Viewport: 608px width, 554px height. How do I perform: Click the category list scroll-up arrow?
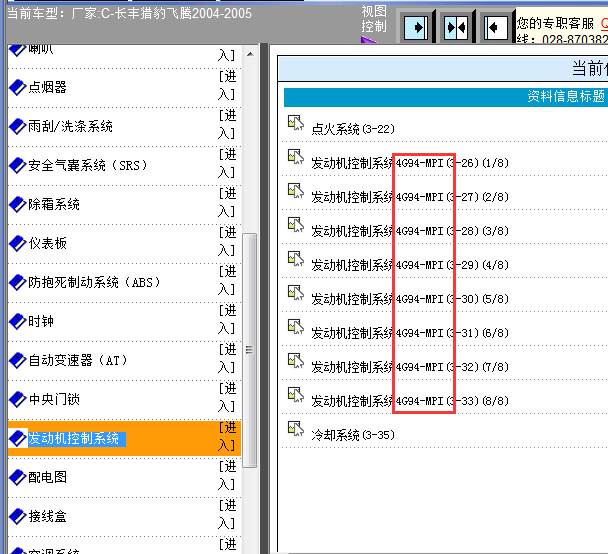[x=250, y=54]
